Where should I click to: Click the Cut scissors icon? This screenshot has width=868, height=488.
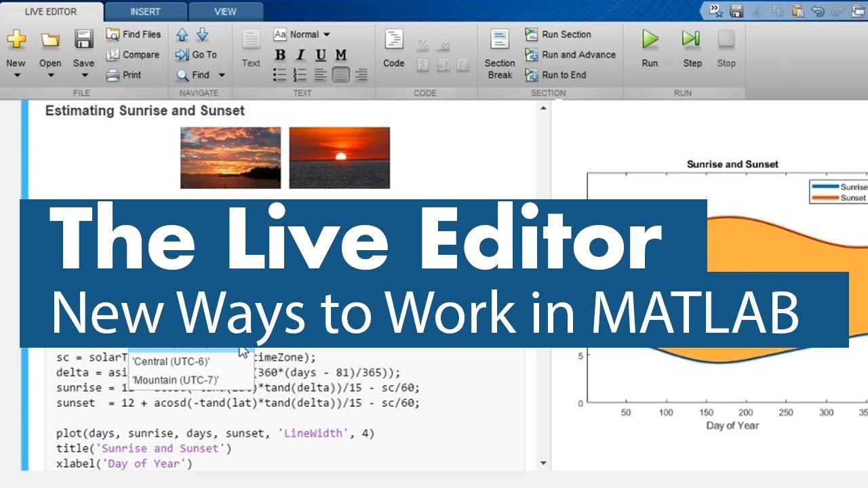click(757, 10)
